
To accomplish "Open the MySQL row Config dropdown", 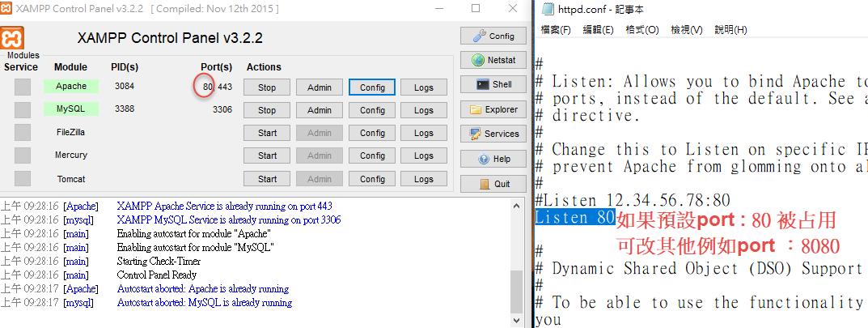I will pos(372,110).
